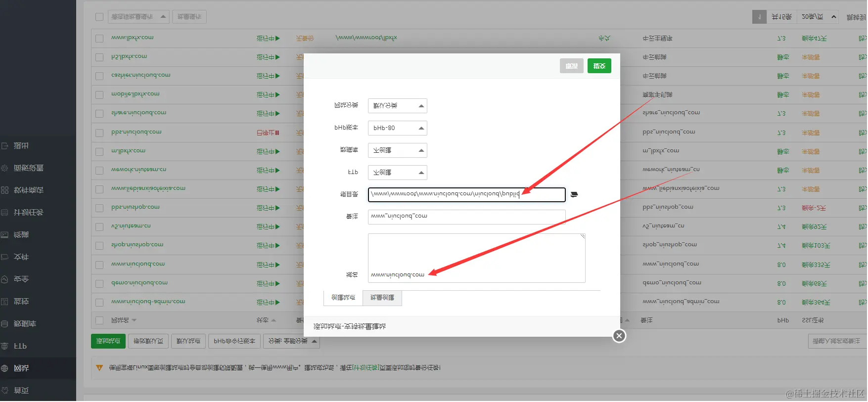Open the 文件 files sidebar icon
The height and width of the screenshot is (402, 868).
click(4, 257)
